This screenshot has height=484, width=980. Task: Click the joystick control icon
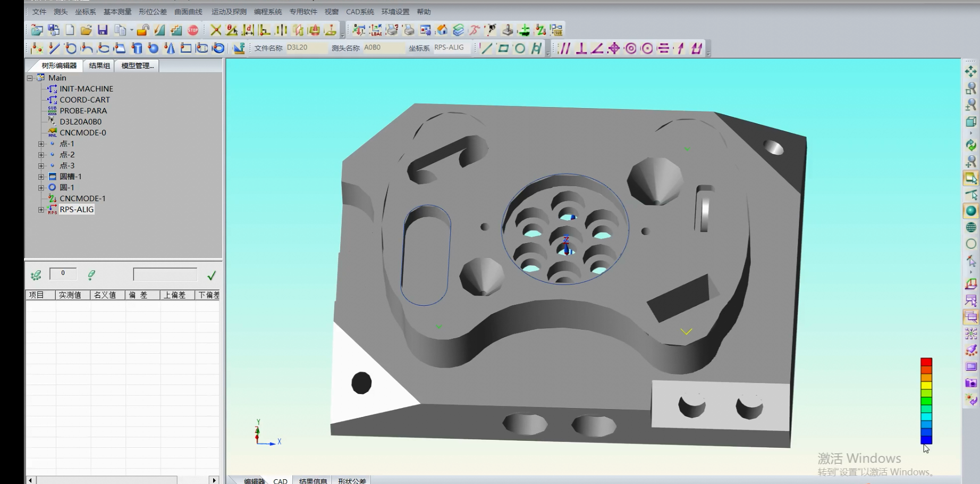coord(508,30)
